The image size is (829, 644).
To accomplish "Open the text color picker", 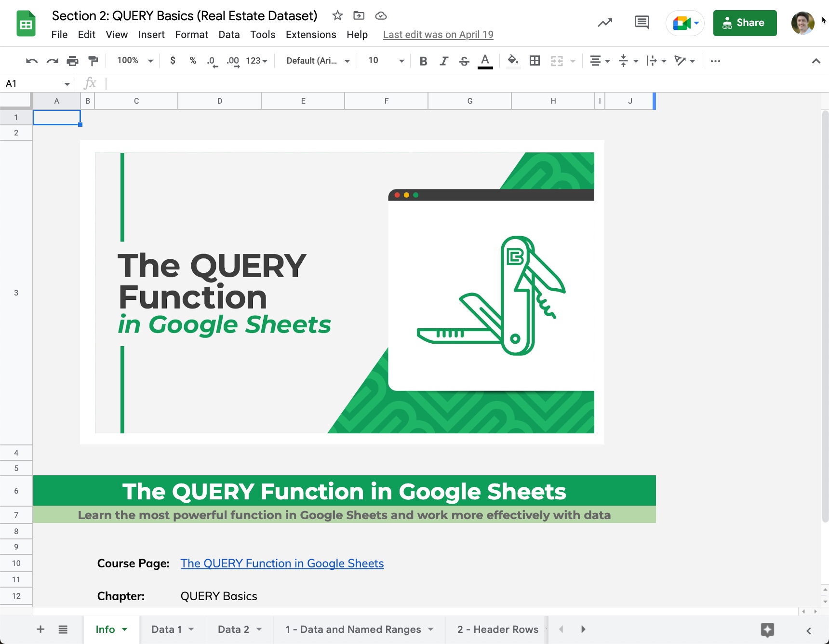I will pos(485,61).
